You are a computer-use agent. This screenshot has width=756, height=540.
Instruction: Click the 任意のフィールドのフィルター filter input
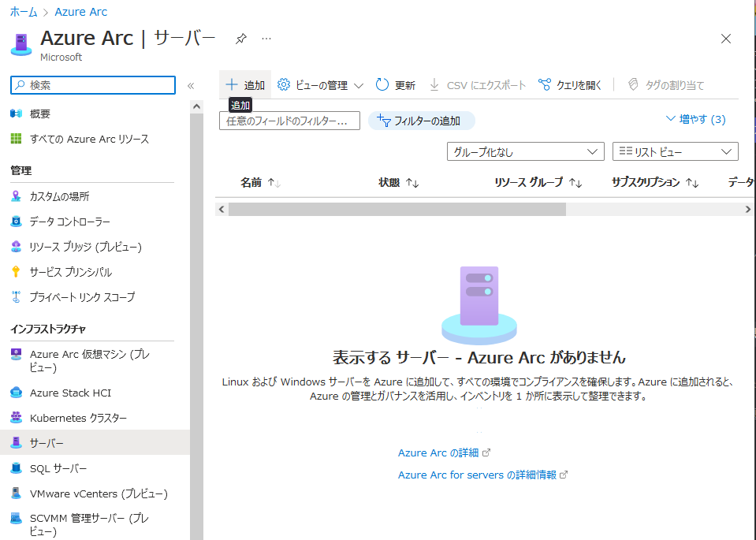(x=289, y=121)
